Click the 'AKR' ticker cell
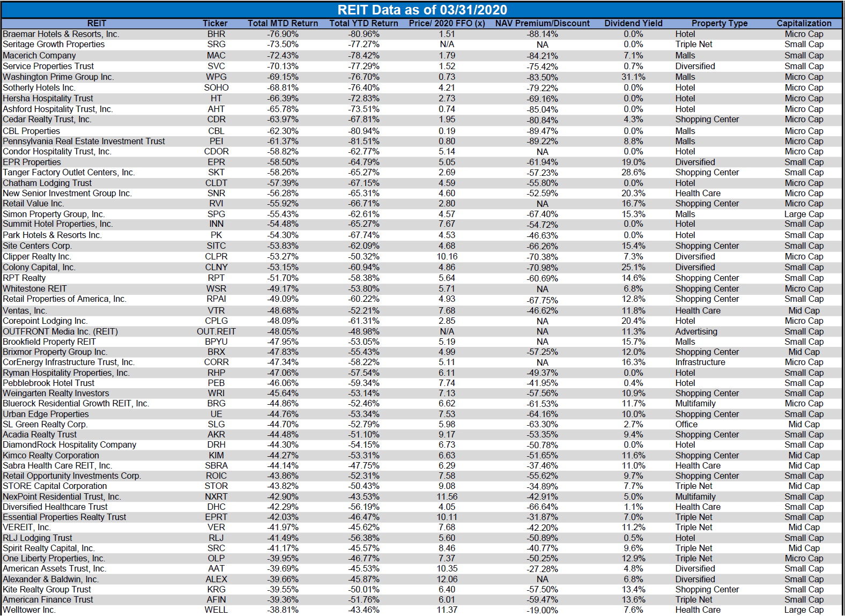The width and height of the screenshot is (845, 616). [x=216, y=435]
